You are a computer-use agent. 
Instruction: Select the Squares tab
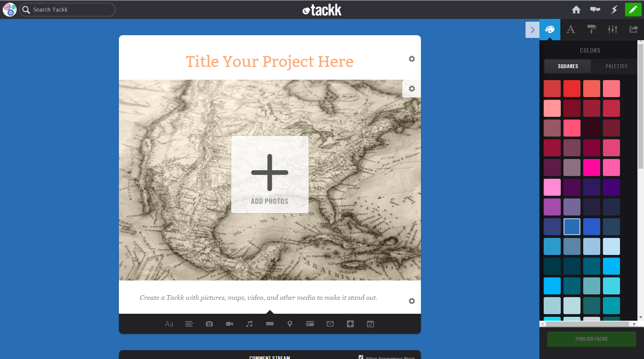click(x=568, y=66)
